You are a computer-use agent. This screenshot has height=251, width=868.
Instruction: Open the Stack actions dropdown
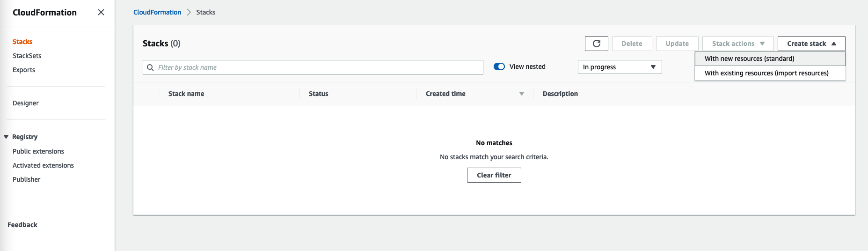[738, 44]
